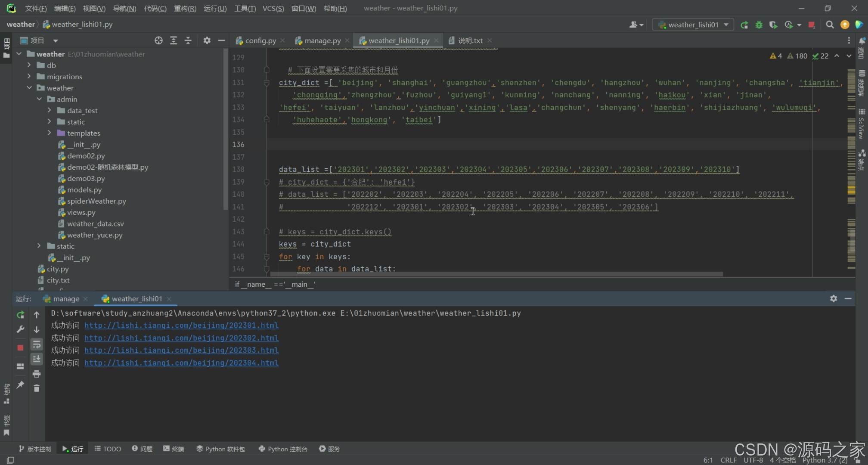The image size is (868, 465).
Task: Click the locate file target icon
Action: [158, 40]
